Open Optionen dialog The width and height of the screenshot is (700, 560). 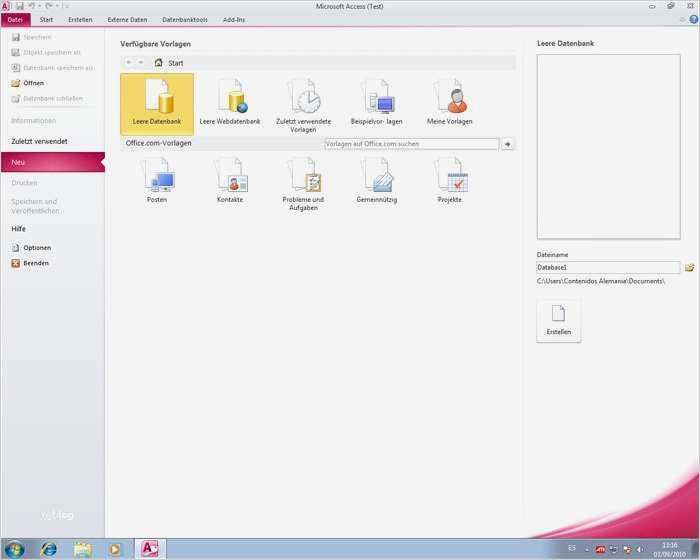coord(31,247)
